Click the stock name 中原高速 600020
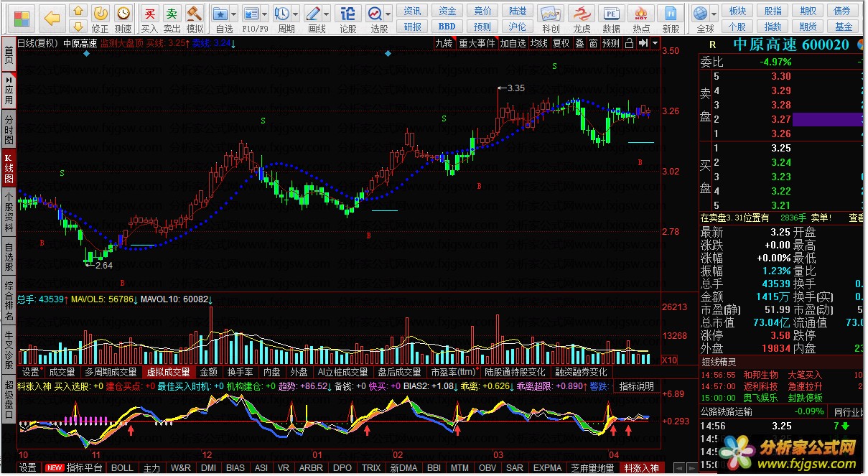 point(791,45)
